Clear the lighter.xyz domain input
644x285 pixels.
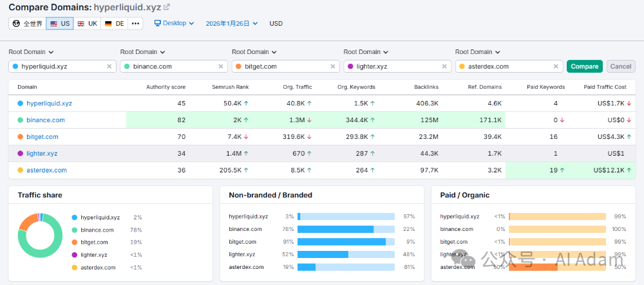444,66
